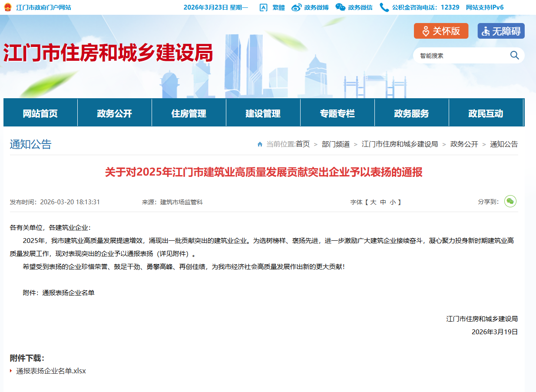Click the search magnifier icon
The image size is (536, 392).
click(x=514, y=55)
